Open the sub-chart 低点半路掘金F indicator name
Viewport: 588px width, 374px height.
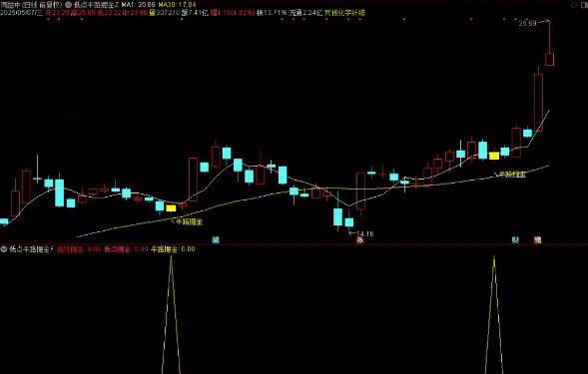[31, 248]
